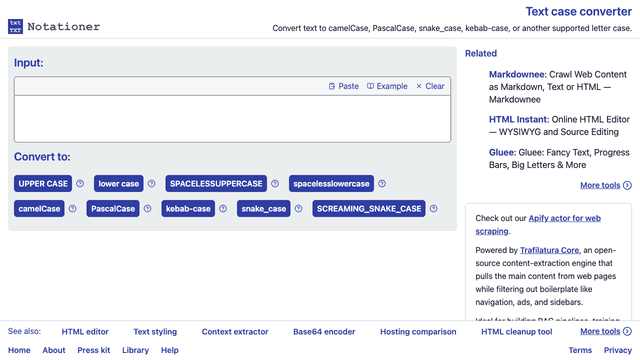Screen dimensions: 640x360
Task: Go to Home page
Action: [x=19, y=350]
